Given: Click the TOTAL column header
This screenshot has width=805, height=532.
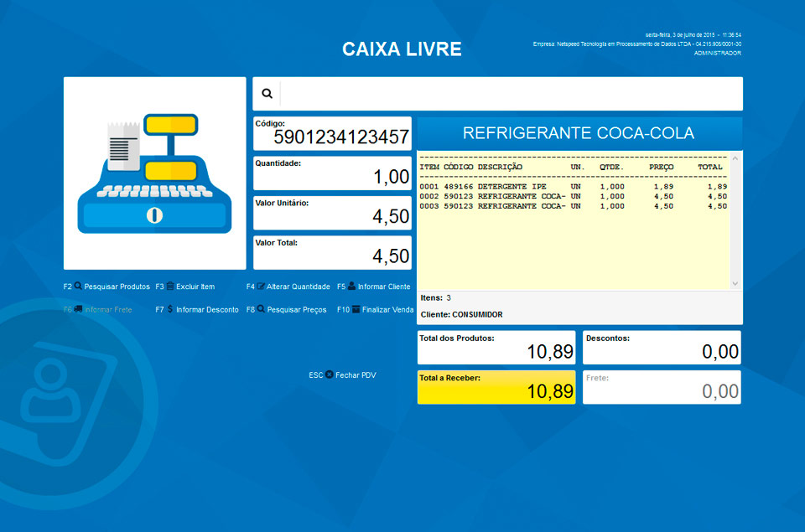Looking at the screenshot, I should pos(710,168).
